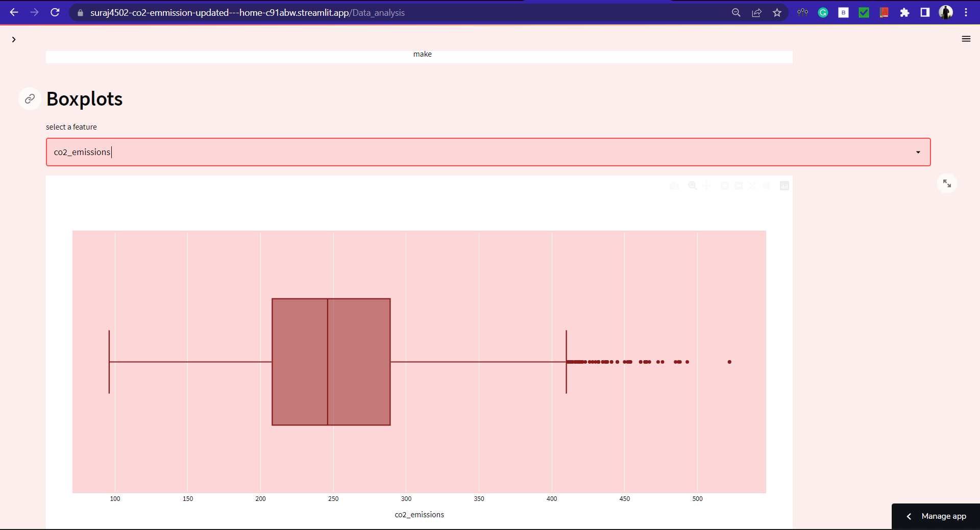The height and width of the screenshot is (530, 980).
Task: Click the anchor link beside the Boxplots heading
Action: click(x=29, y=98)
